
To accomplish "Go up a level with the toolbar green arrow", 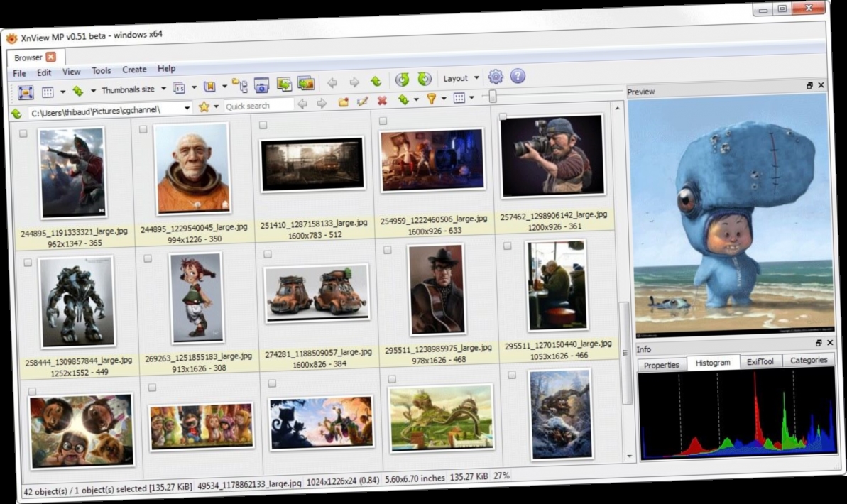I will [x=376, y=82].
